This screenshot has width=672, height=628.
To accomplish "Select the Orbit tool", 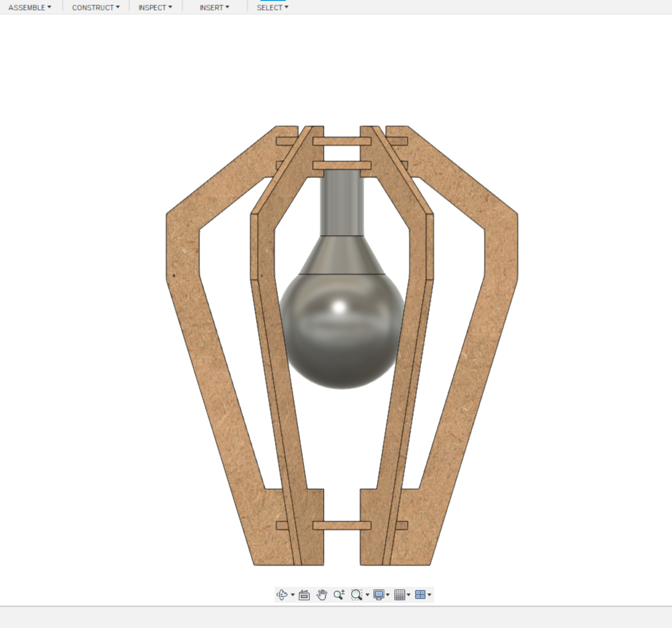I will point(282,595).
